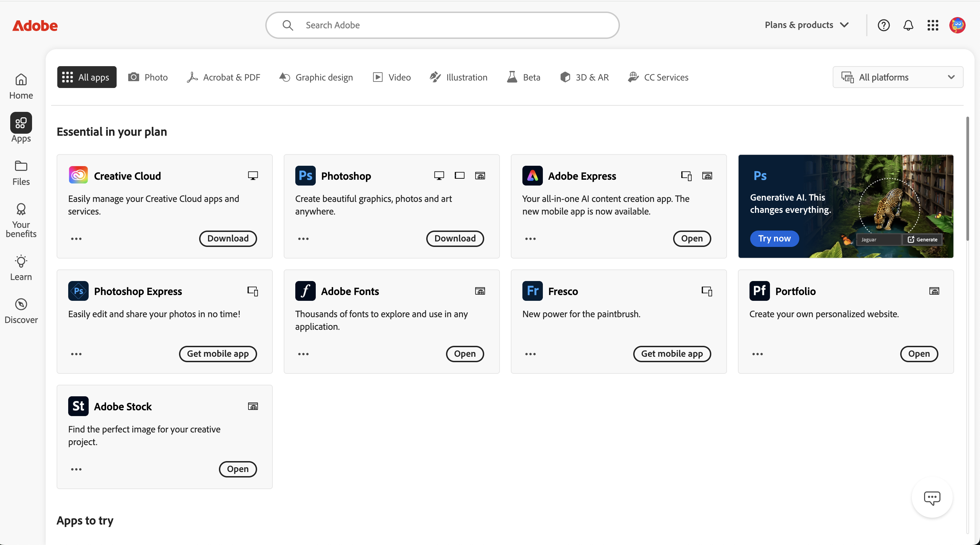Open the chat support bubble icon
980x545 pixels.
[x=932, y=498]
